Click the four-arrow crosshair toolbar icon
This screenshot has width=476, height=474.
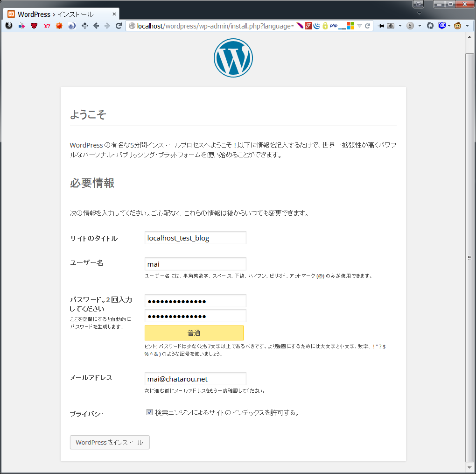(x=84, y=26)
